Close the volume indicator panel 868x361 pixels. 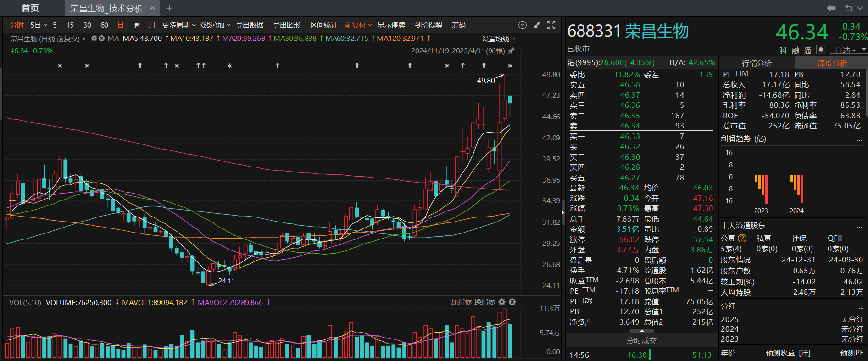512,302
